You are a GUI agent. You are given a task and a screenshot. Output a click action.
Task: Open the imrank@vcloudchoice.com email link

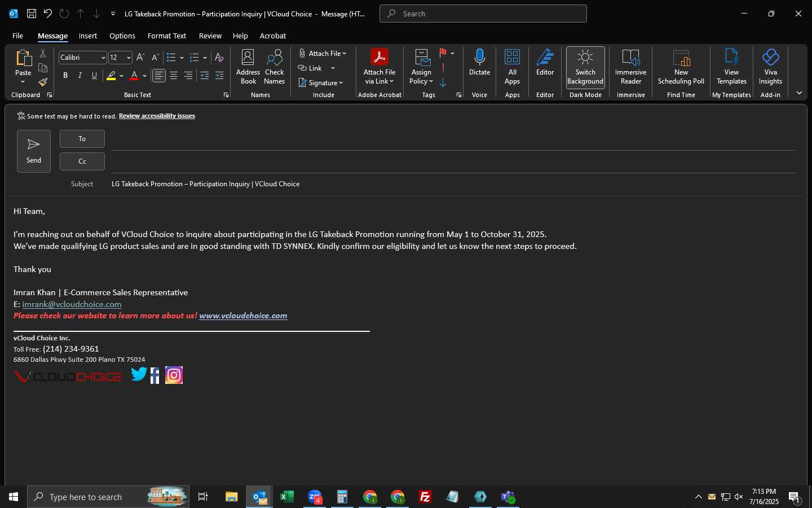[x=72, y=304]
